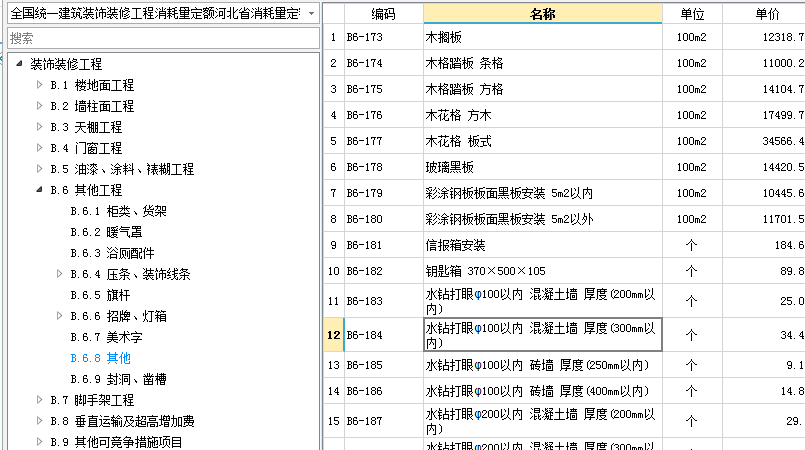Select price cell 34566.4

pos(764,141)
